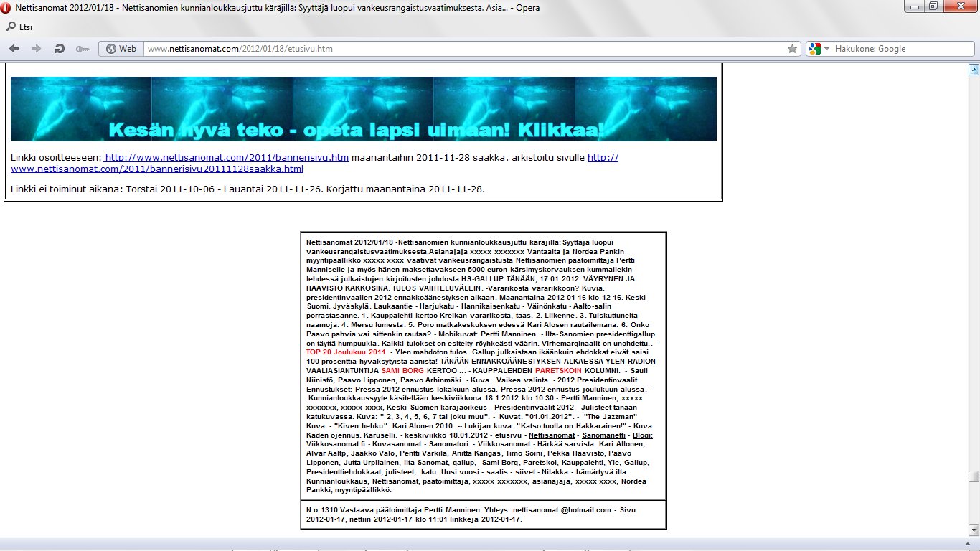The width and height of the screenshot is (980, 551).
Task: Click the swimming banner 'Kesän hyvä teko'
Action: click(363, 109)
